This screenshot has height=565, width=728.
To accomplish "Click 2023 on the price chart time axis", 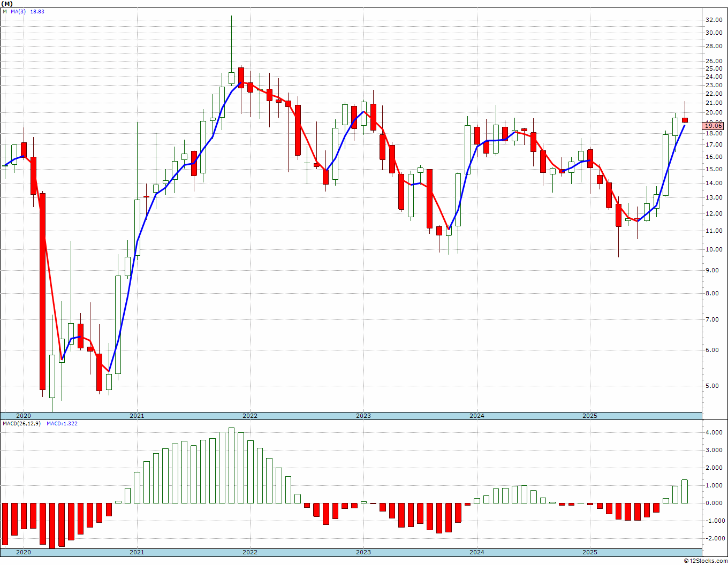I will (x=363, y=416).
